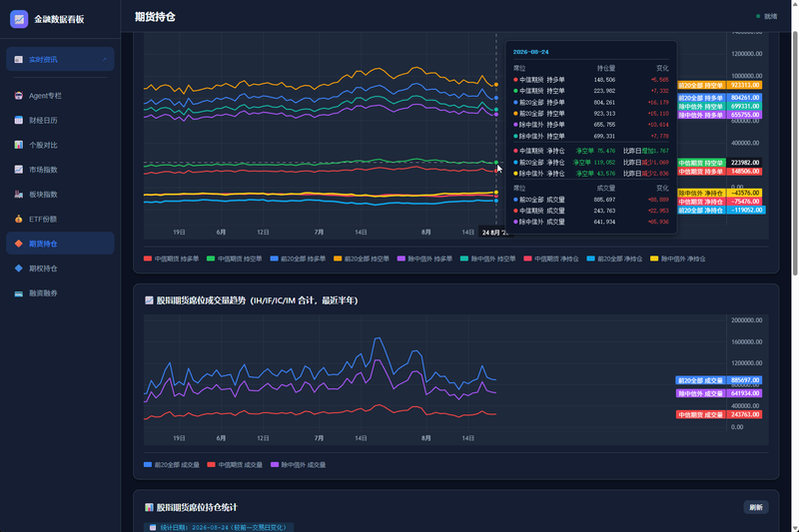Screen dimensions: 799x532
Task: Click the 金融数据看板 logo icon
Action: pyautogui.click(x=19, y=19)
